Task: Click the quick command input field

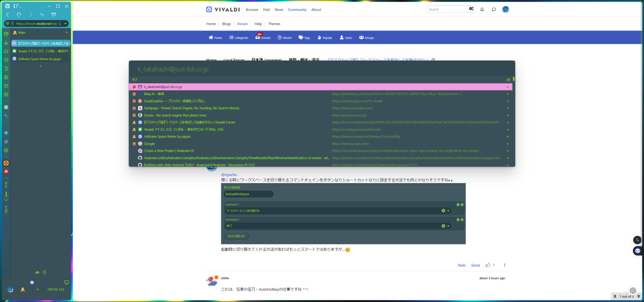Action: coord(322,69)
